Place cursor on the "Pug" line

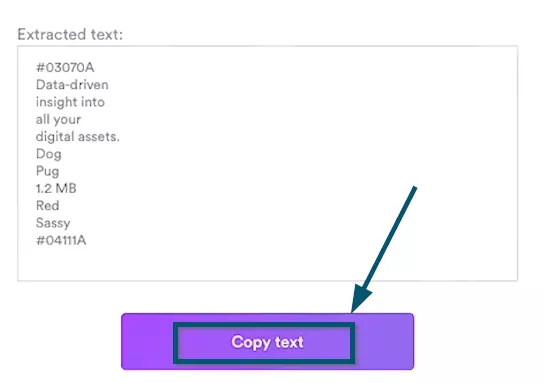tap(47, 172)
